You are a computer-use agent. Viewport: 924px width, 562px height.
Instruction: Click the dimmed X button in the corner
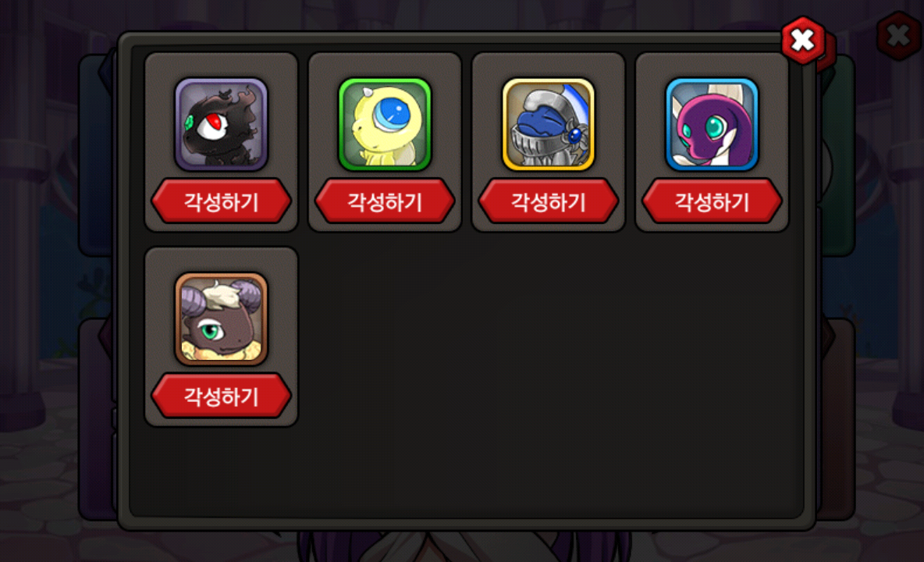(x=898, y=35)
